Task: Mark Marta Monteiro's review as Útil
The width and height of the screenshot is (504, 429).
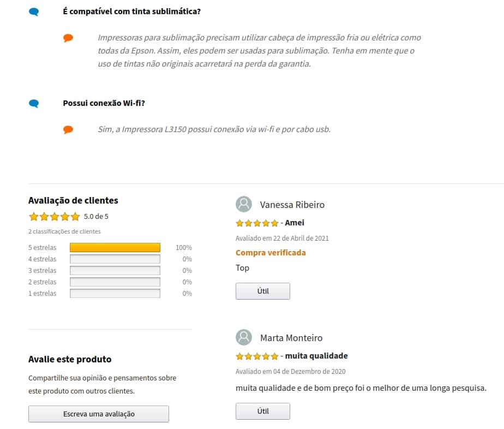Action: [x=262, y=412]
